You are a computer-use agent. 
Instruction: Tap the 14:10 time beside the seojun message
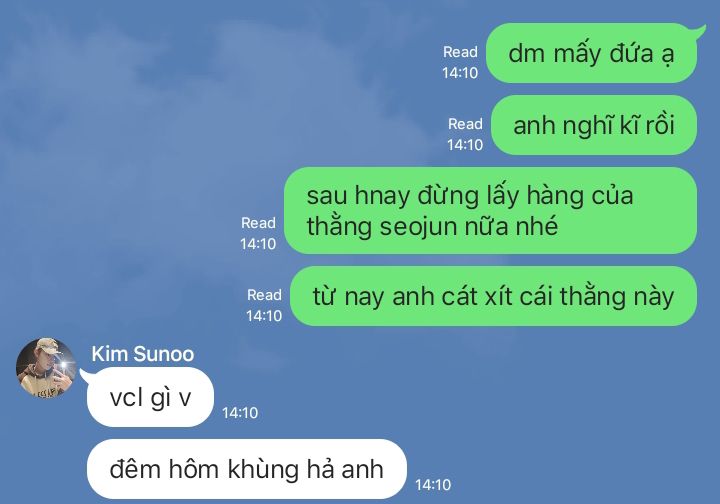click(x=258, y=244)
